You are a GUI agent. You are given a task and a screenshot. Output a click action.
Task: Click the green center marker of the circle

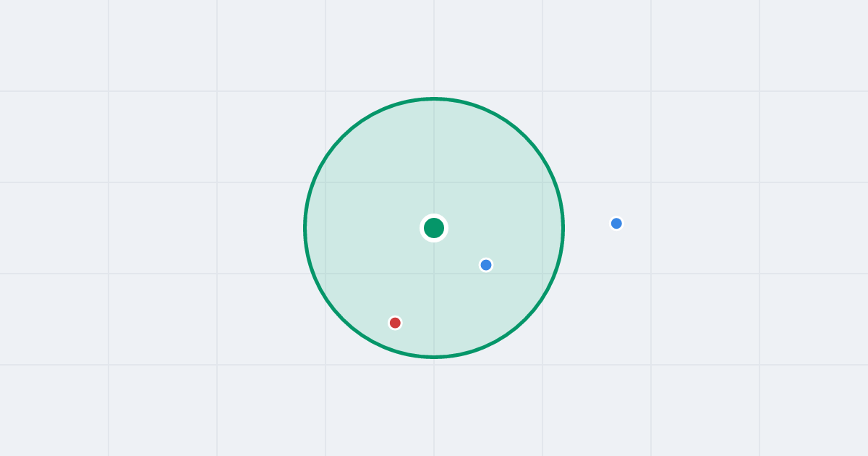(434, 228)
